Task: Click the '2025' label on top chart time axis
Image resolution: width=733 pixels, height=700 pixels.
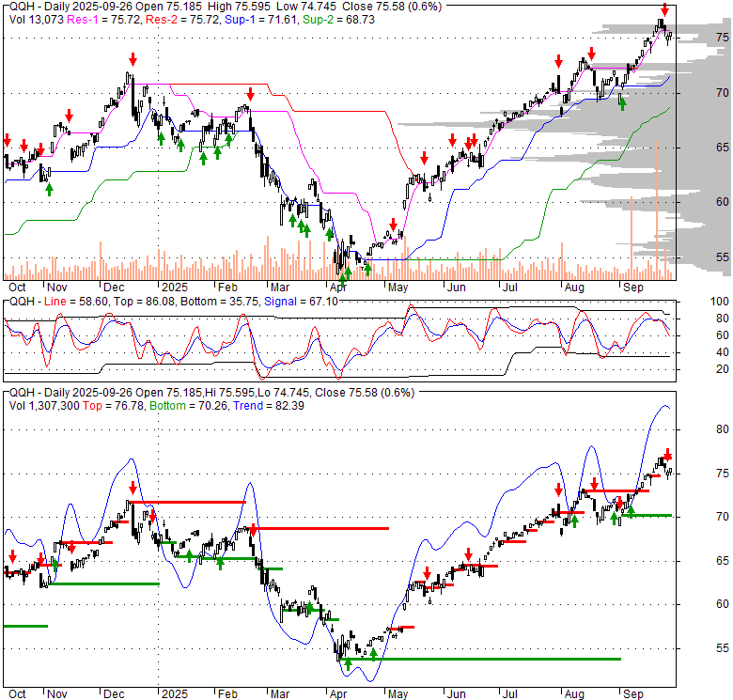Action: point(175,288)
